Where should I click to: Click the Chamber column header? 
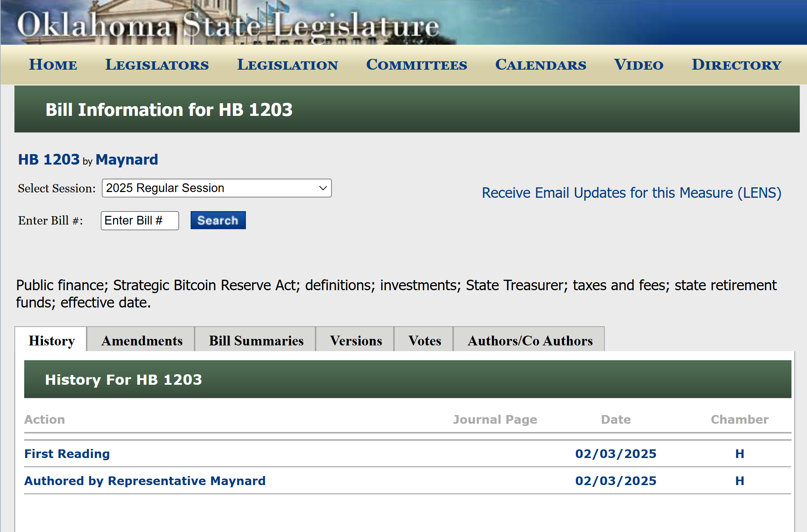tap(739, 419)
